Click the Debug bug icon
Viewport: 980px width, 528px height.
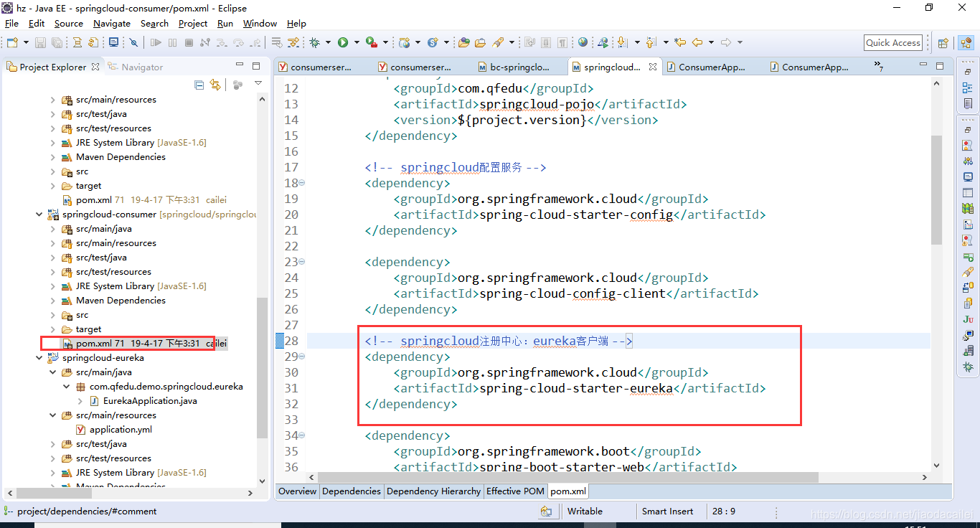point(314,42)
